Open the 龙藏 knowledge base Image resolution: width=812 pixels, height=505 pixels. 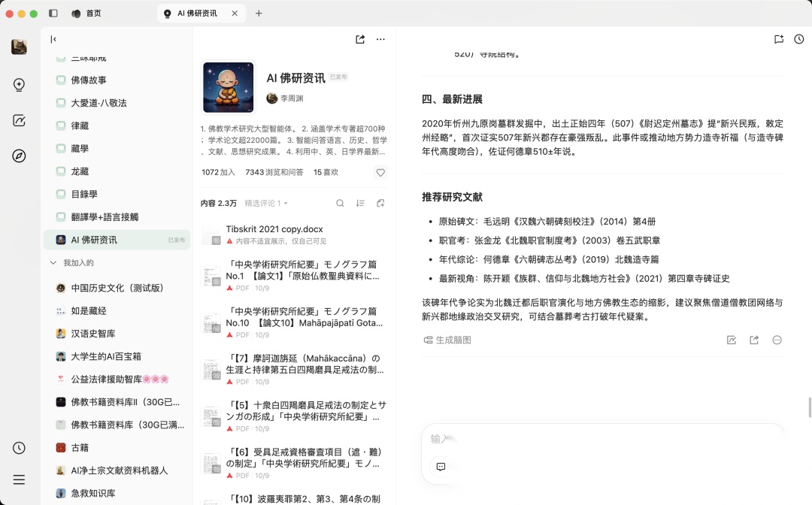tap(117, 171)
